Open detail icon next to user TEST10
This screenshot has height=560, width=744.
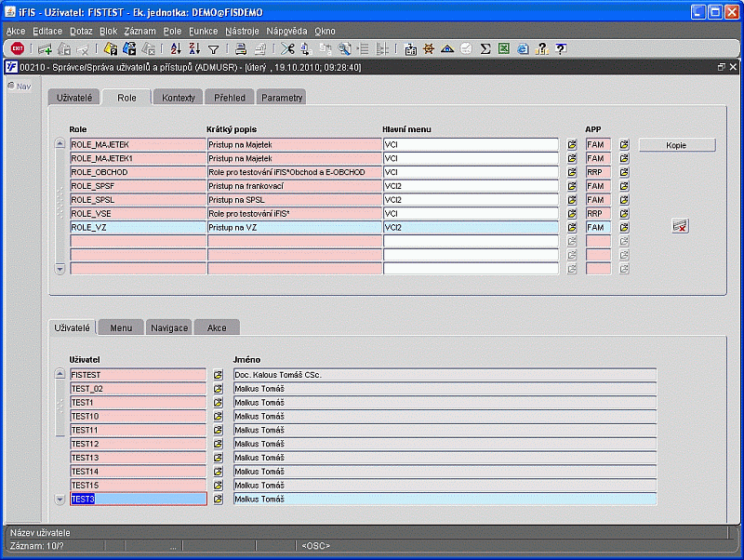click(218, 416)
